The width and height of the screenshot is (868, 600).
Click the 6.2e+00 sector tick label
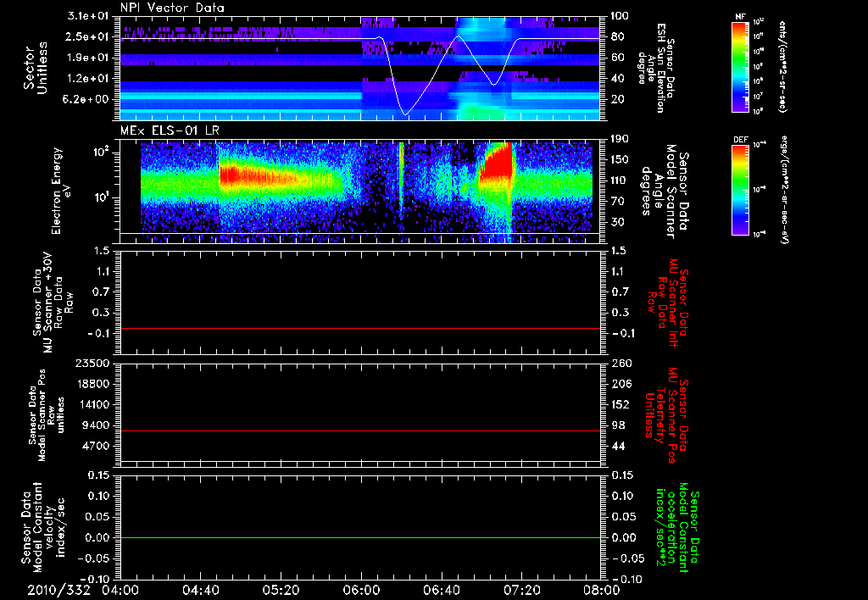point(87,99)
